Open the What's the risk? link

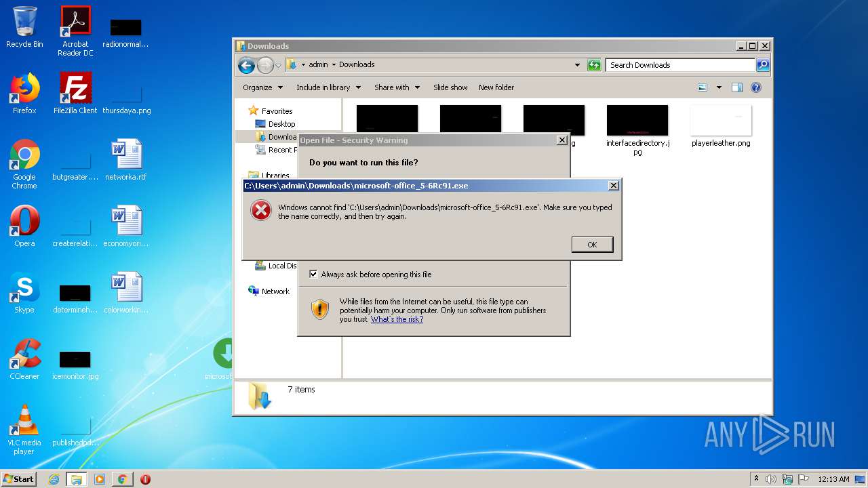pos(397,319)
